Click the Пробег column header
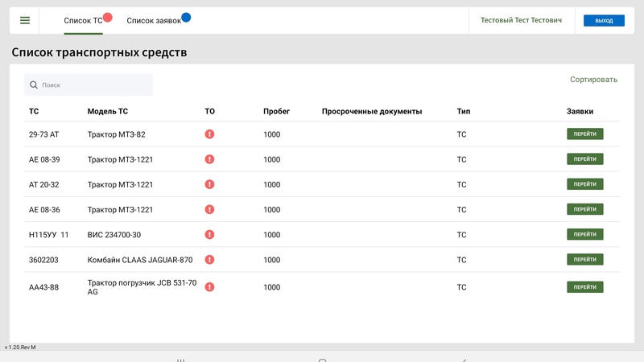Image resolution: width=644 pixels, height=362 pixels. (276, 112)
